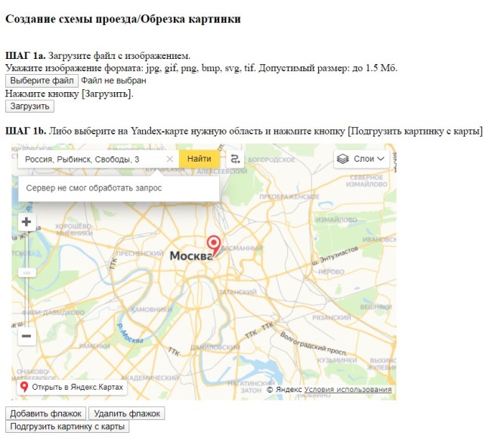Click the Подгрузить картинку с карты button
Viewport: 492px width, 448px height.
pyautogui.click(x=67, y=427)
